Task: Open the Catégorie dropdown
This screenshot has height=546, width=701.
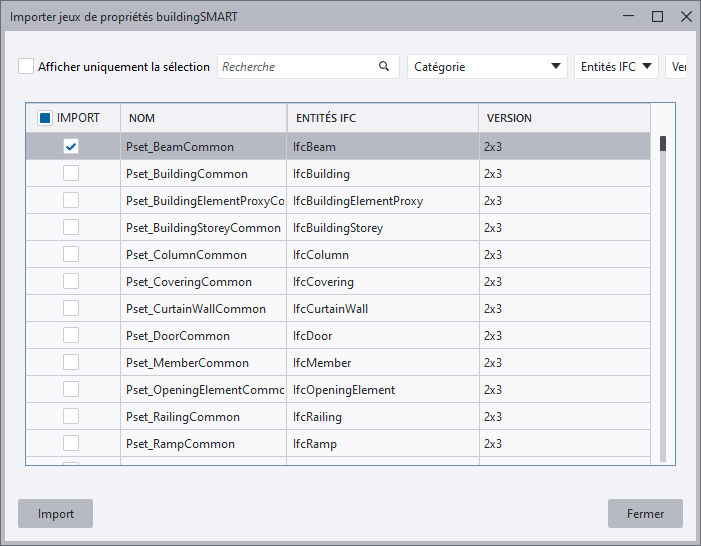Action: (487, 67)
